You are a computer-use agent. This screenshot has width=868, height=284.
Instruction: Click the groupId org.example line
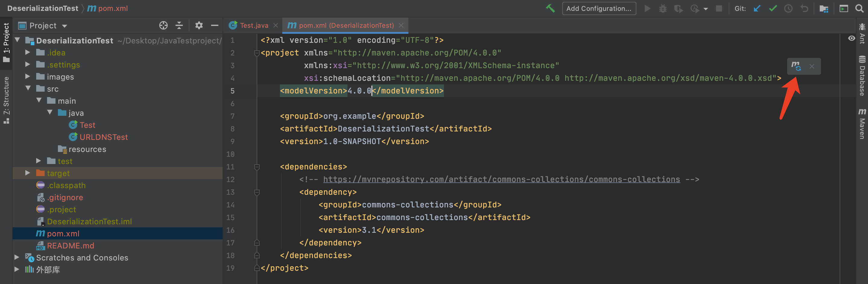click(352, 116)
